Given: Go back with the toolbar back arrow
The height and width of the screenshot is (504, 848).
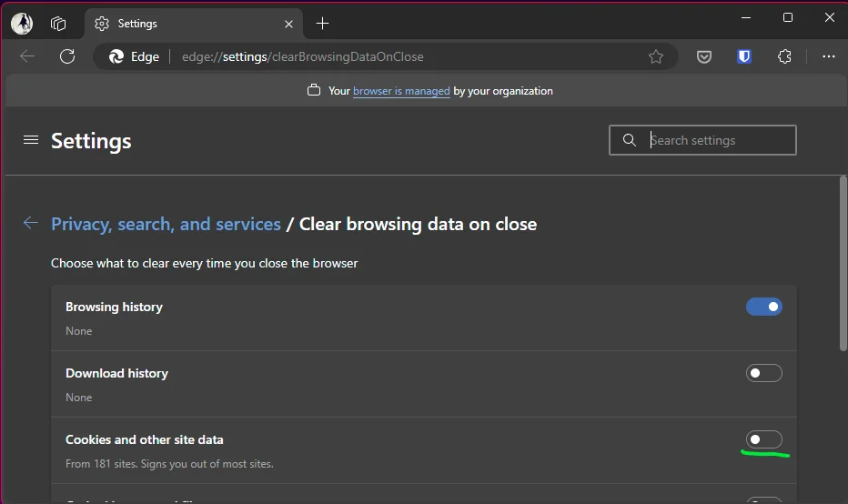Looking at the screenshot, I should 27,56.
